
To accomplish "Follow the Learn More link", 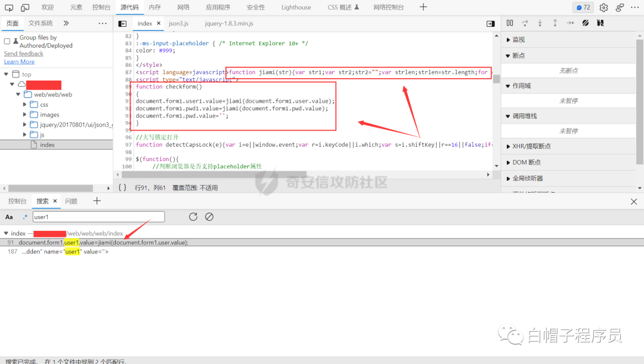I will (x=19, y=61).
